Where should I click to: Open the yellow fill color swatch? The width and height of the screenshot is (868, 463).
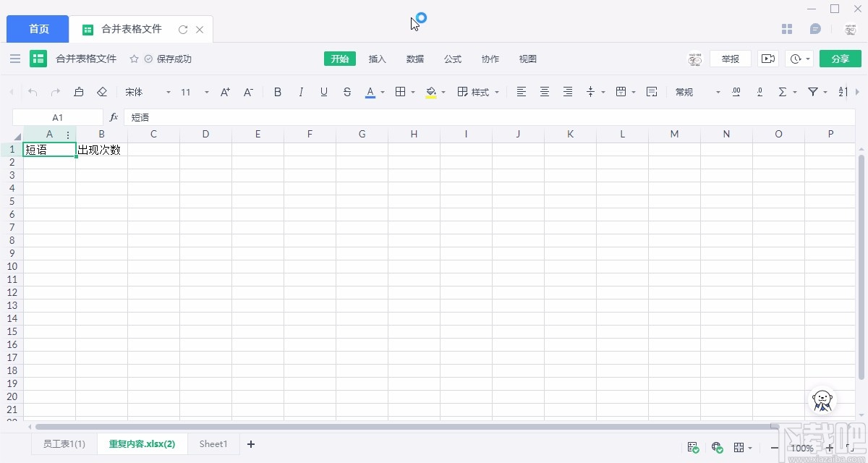tap(431, 92)
